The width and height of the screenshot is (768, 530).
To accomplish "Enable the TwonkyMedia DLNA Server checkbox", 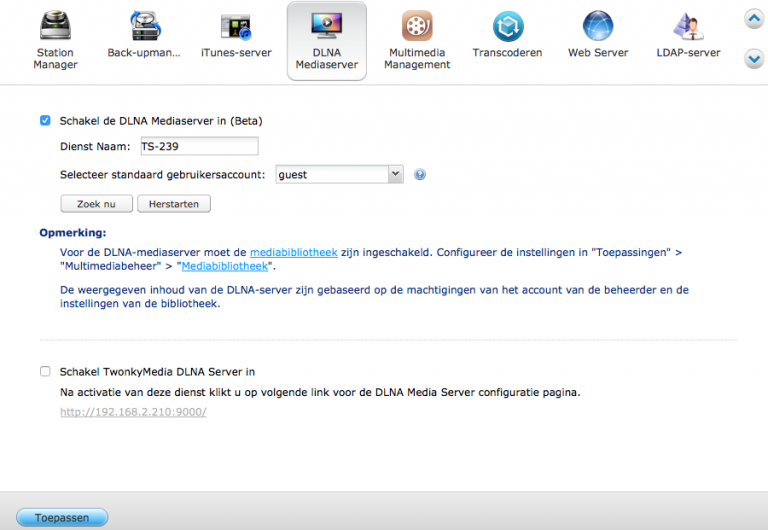I will pos(45,371).
